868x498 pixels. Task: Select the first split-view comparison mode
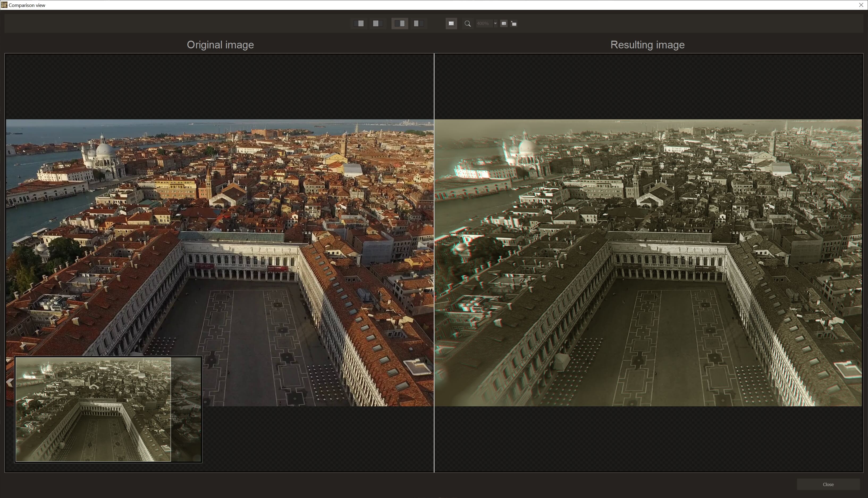click(359, 23)
